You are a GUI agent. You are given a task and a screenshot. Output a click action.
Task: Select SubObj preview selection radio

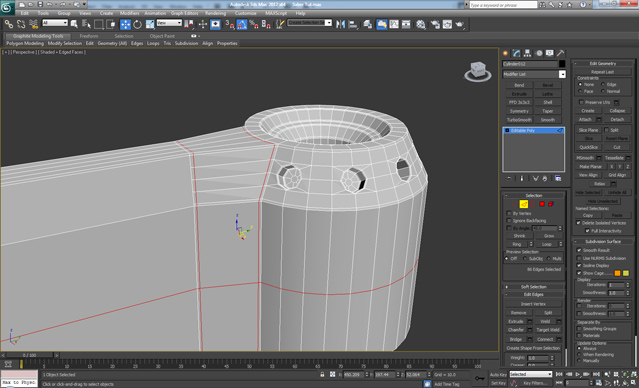pyautogui.click(x=525, y=259)
